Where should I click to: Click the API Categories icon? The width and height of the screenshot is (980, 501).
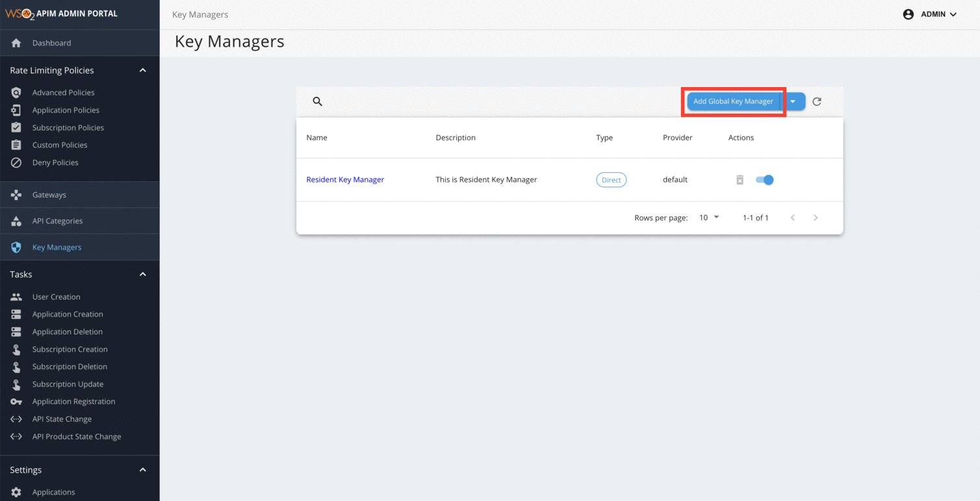coord(16,221)
